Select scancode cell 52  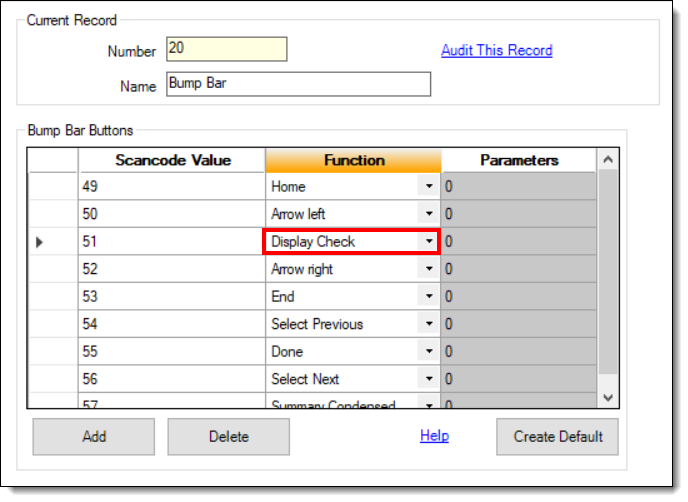pyautogui.click(x=172, y=269)
